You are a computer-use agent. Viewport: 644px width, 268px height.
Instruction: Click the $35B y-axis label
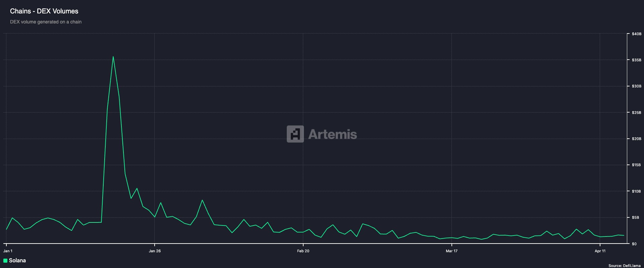point(636,60)
